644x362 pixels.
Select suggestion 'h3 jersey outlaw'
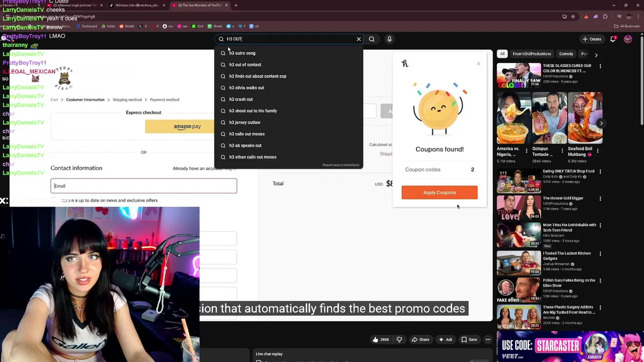tap(288, 122)
